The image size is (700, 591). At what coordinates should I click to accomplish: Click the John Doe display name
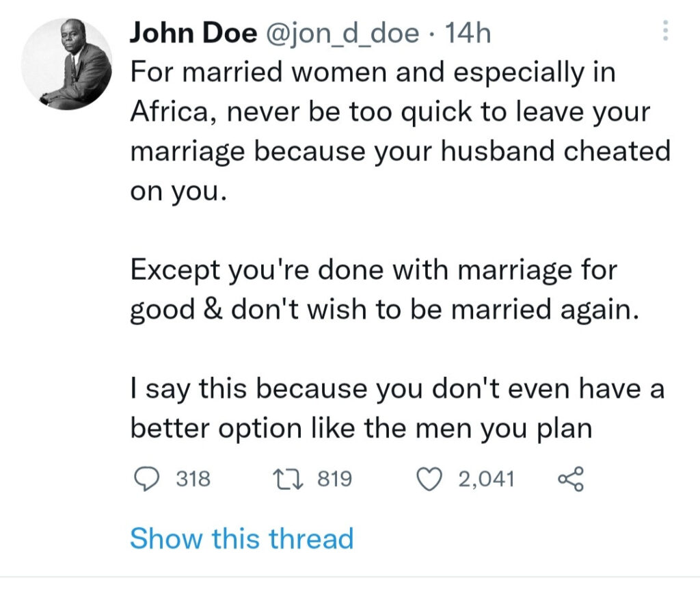pyautogui.click(x=193, y=33)
